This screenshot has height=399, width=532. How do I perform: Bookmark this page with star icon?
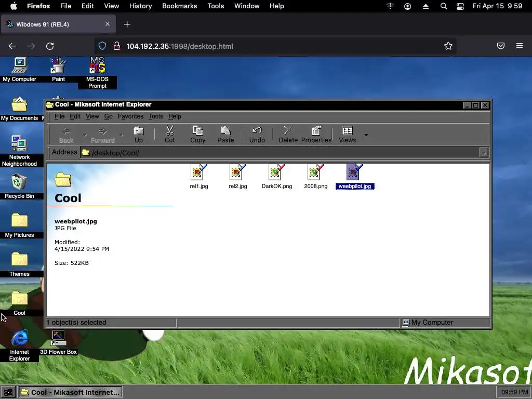coord(448,46)
